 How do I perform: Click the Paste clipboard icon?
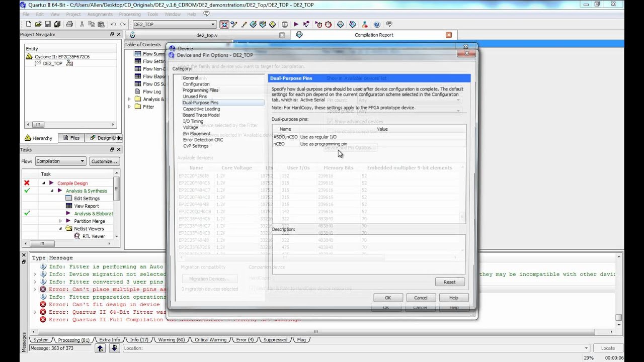point(101,24)
